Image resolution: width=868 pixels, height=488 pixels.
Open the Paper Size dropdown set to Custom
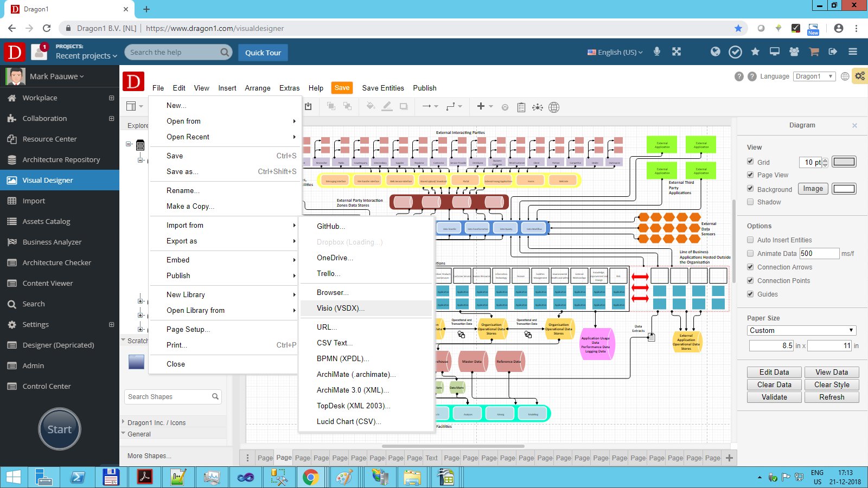801,330
